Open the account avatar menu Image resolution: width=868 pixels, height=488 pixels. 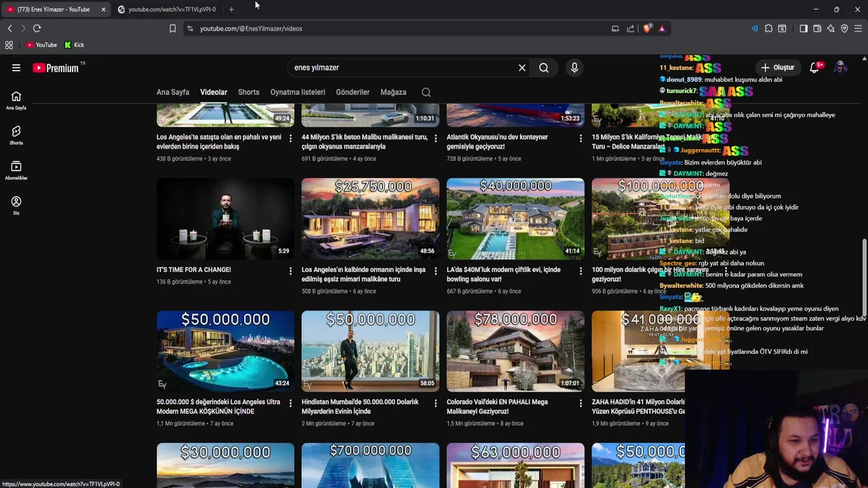pyautogui.click(x=841, y=68)
